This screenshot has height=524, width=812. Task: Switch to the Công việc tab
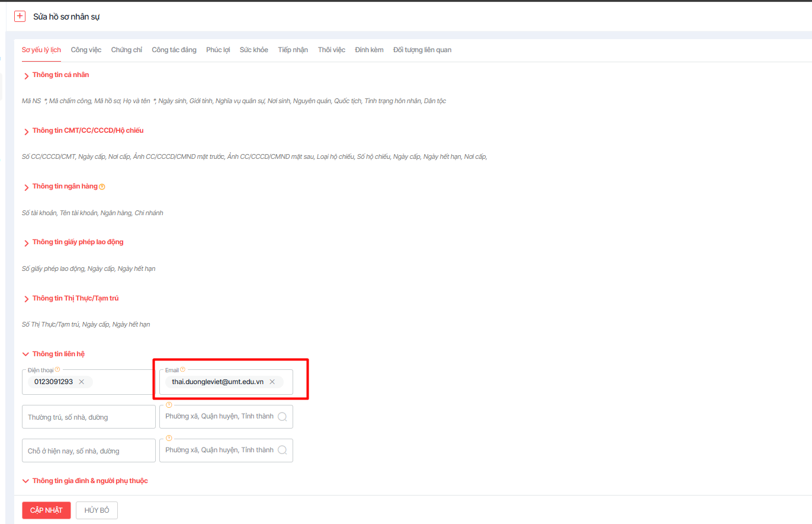click(x=86, y=50)
